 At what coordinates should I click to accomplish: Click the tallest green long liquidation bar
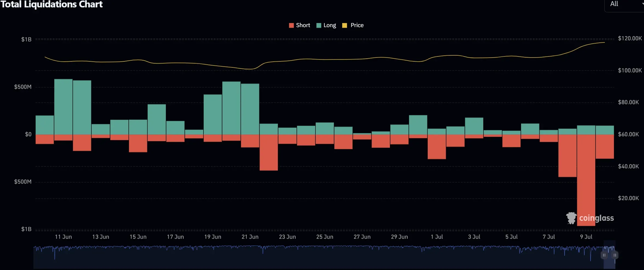coord(63,107)
